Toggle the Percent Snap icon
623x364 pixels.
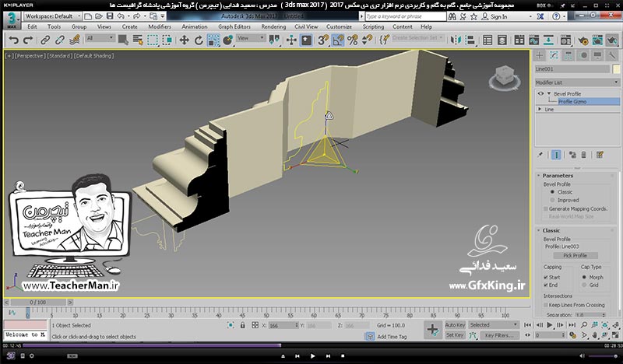coord(353,40)
